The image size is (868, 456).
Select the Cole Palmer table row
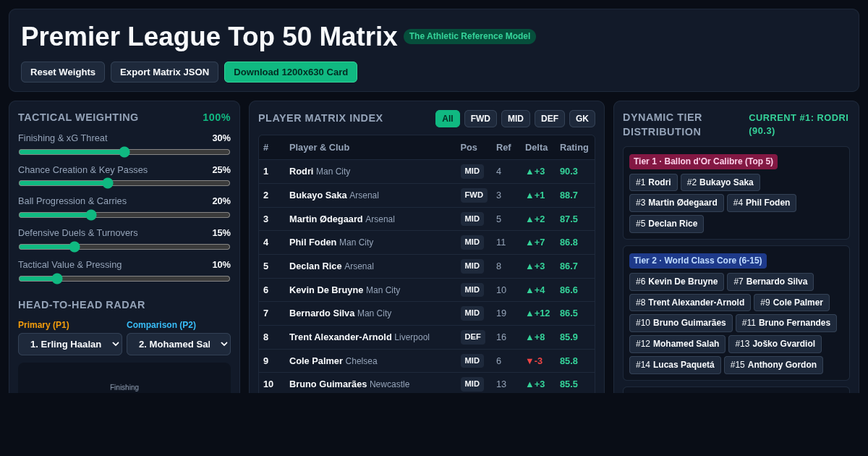(427, 361)
